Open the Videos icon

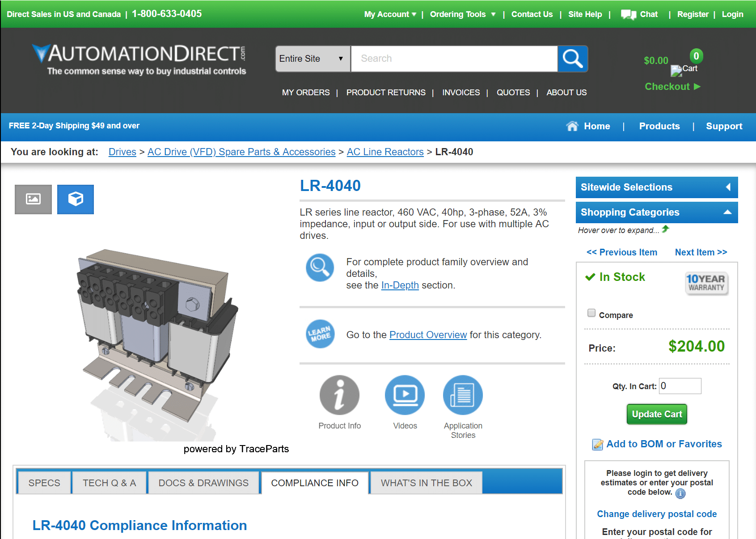[x=405, y=395]
